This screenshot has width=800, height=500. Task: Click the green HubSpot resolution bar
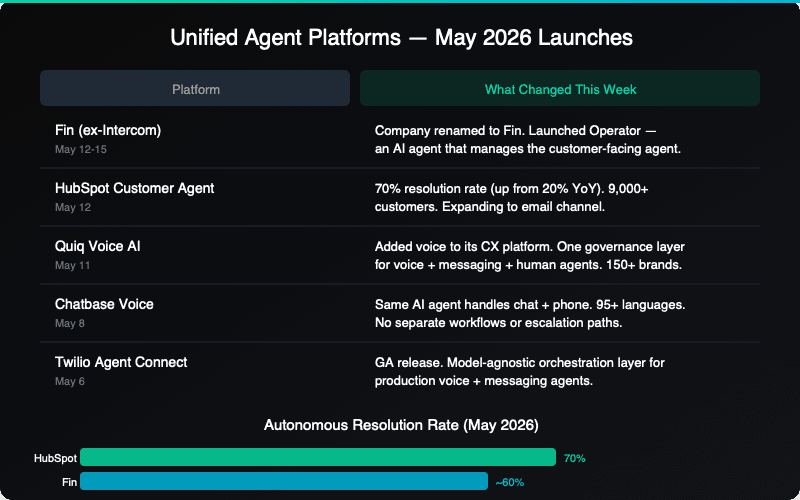[318, 457]
